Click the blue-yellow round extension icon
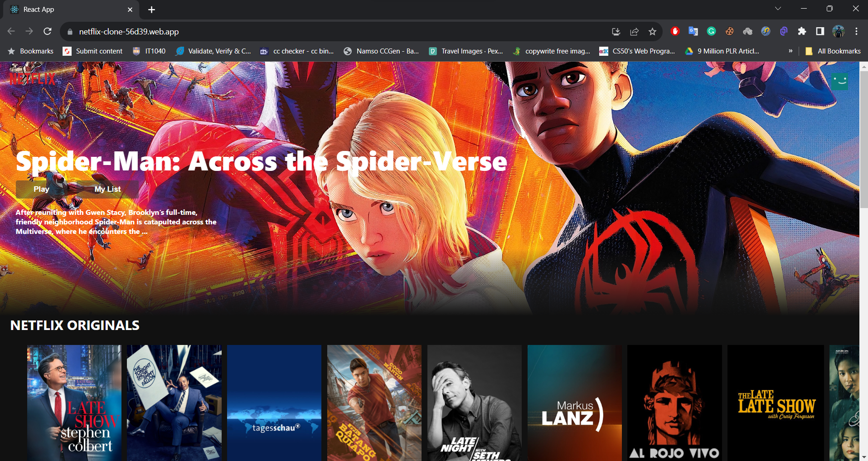This screenshot has width=868, height=461. pos(766,31)
